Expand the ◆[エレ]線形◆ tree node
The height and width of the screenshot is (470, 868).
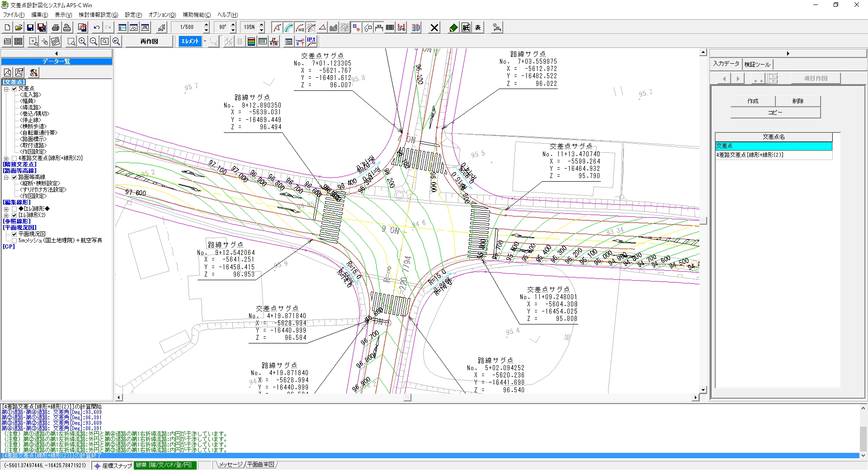tap(6, 209)
